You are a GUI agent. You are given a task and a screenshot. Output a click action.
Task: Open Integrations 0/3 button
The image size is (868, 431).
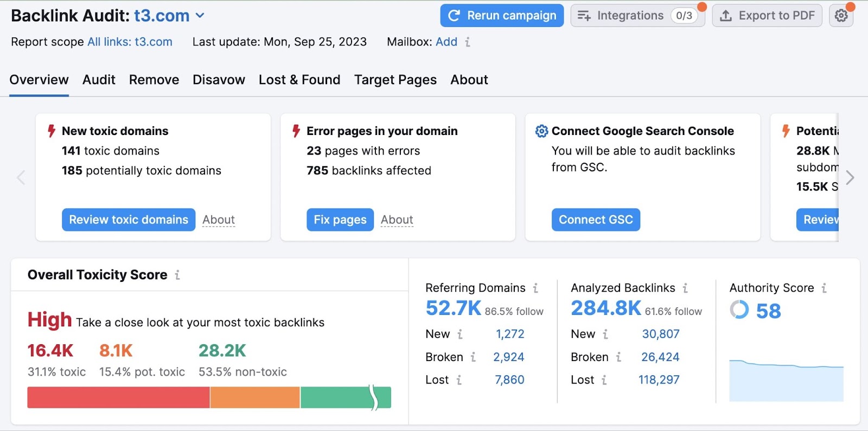pyautogui.click(x=637, y=16)
